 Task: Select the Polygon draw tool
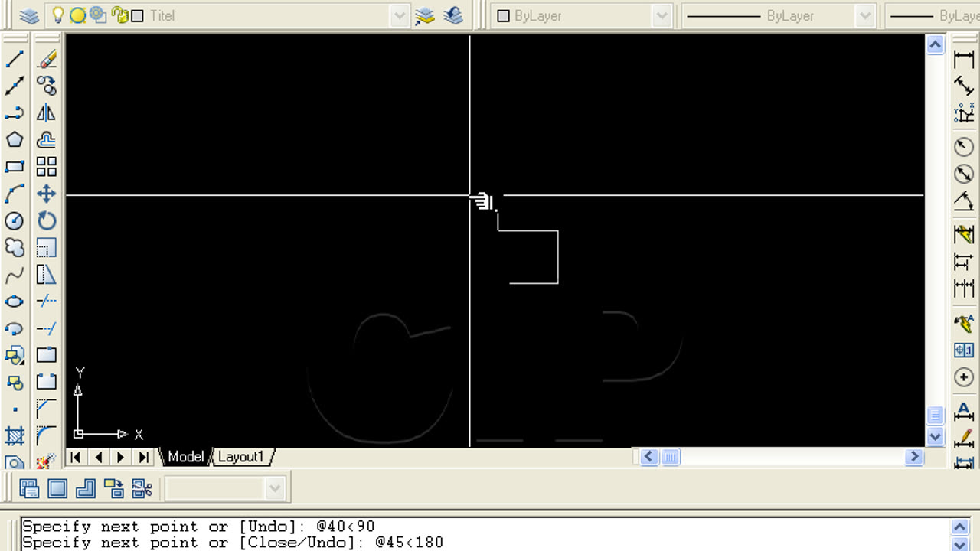15,140
